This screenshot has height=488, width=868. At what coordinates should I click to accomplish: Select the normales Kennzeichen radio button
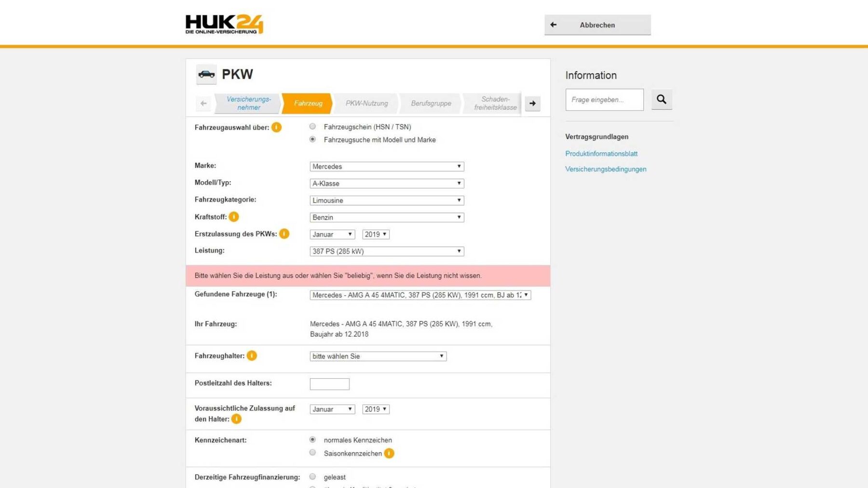[312, 439]
